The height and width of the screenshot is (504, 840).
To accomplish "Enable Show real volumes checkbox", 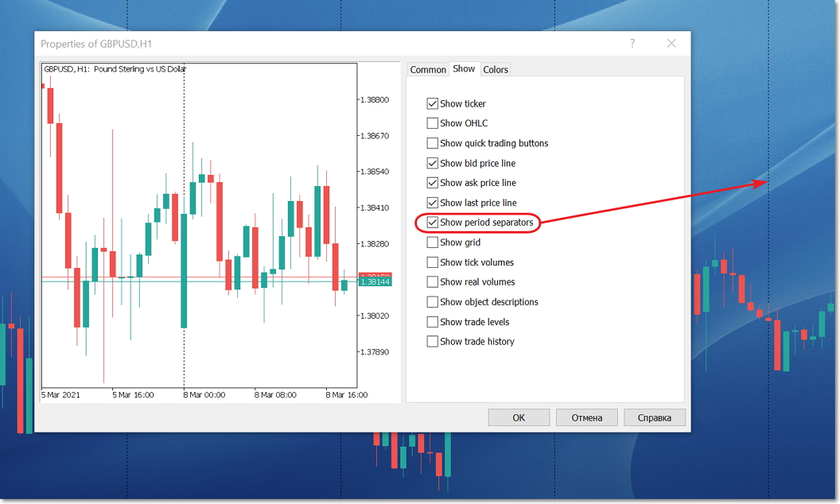I will tap(432, 281).
